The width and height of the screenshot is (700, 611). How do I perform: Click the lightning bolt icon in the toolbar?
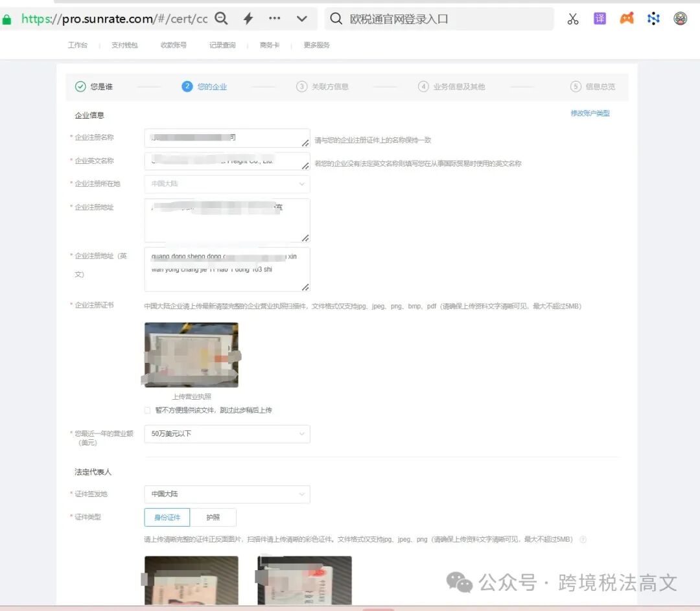pyautogui.click(x=247, y=18)
